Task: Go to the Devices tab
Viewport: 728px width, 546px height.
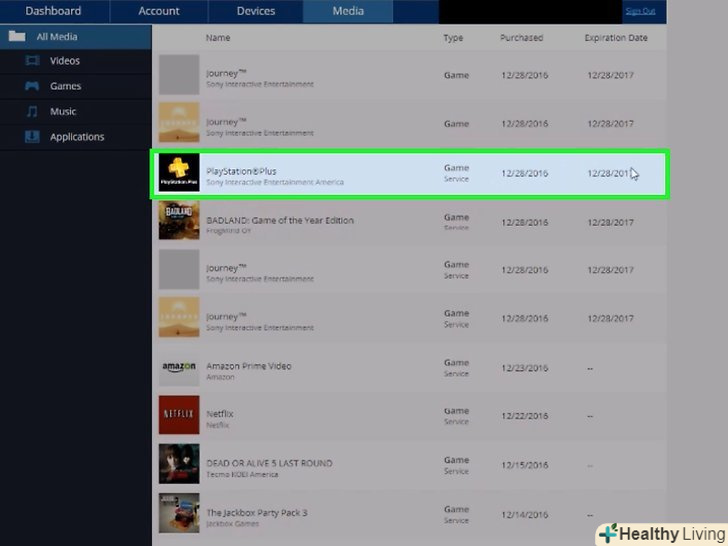Action: tap(255, 11)
